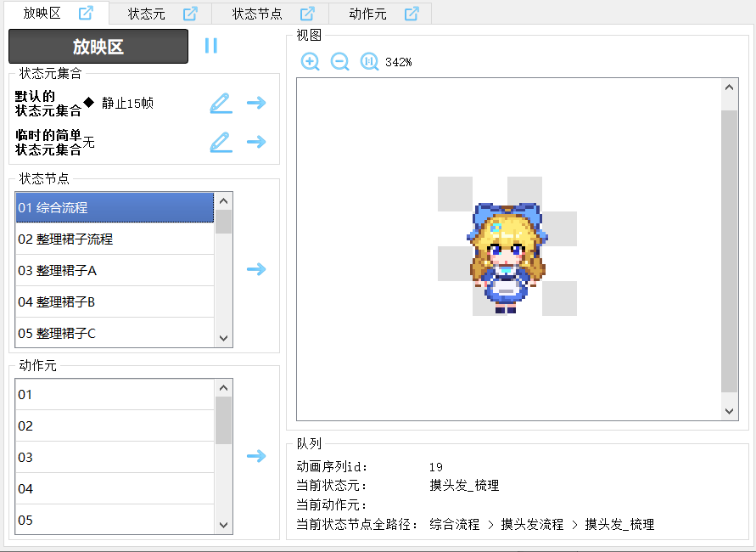Pause playback with the pause icon

[211, 46]
